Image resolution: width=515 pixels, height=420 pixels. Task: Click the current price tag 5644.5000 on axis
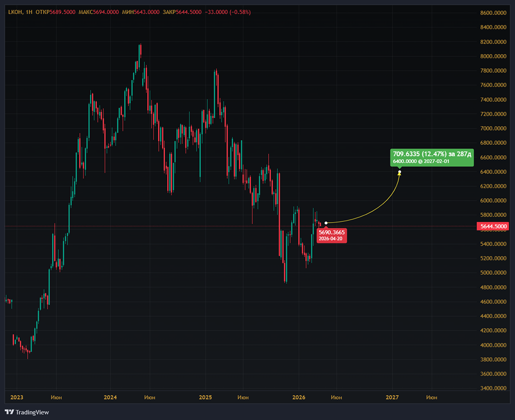click(x=493, y=226)
